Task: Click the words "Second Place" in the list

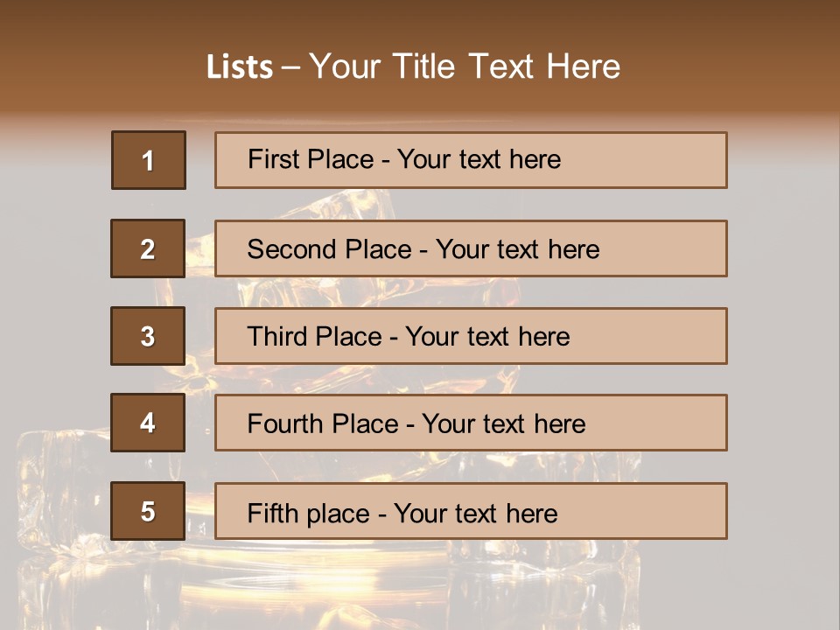Action: click(x=328, y=249)
